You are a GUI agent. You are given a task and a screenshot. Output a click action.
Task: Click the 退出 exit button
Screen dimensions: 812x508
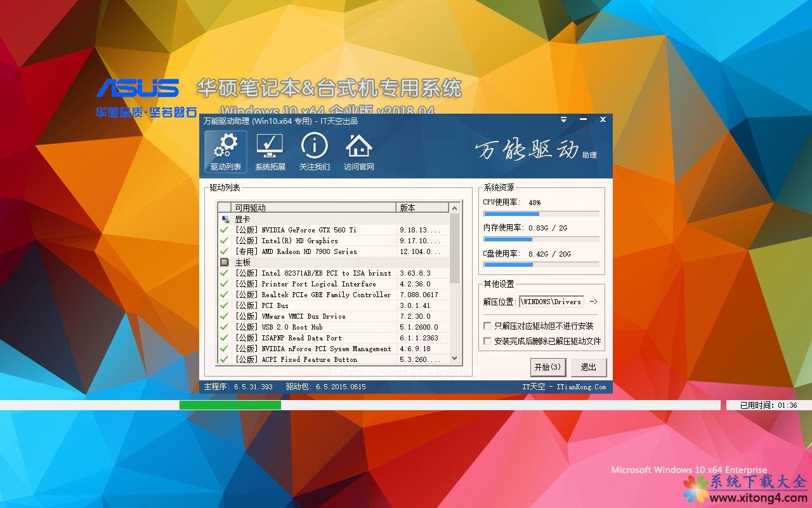(589, 367)
